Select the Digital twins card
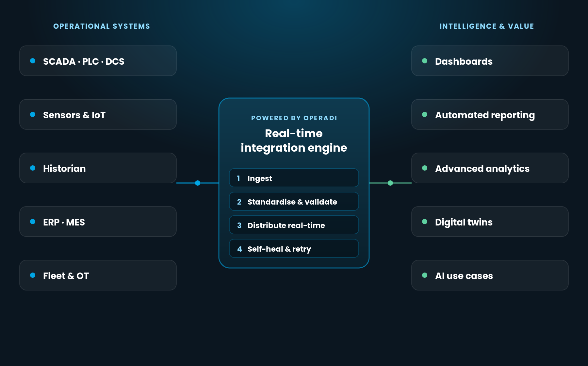 point(490,222)
